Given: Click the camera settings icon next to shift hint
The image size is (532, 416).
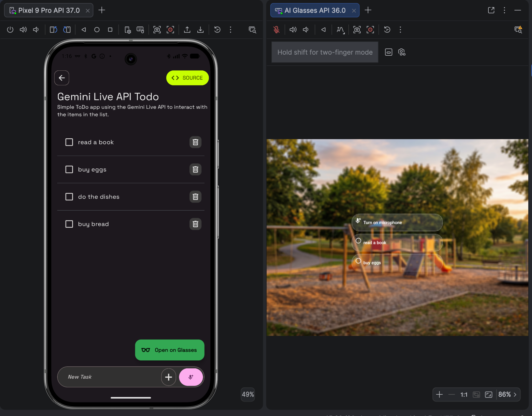Looking at the screenshot, I should pyautogui.click(x=402, y=52).
